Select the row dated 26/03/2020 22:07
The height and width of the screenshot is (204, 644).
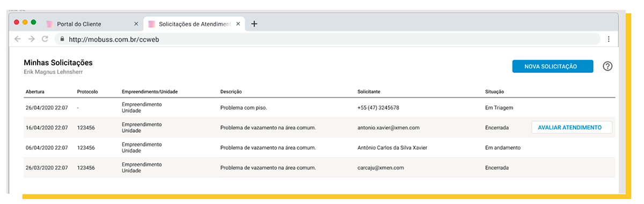(x=319, y=168)
